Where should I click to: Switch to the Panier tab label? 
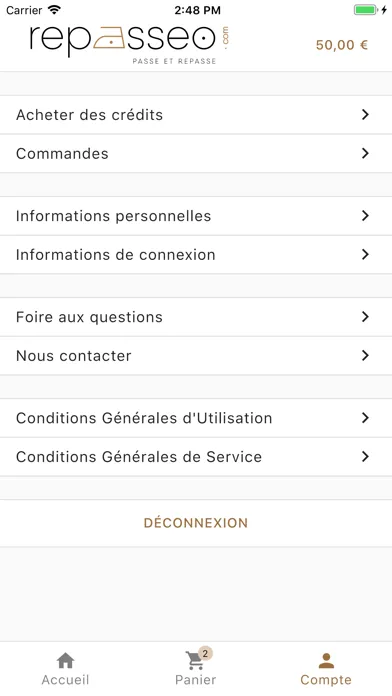pyautogui.click(x=195, y=680)
